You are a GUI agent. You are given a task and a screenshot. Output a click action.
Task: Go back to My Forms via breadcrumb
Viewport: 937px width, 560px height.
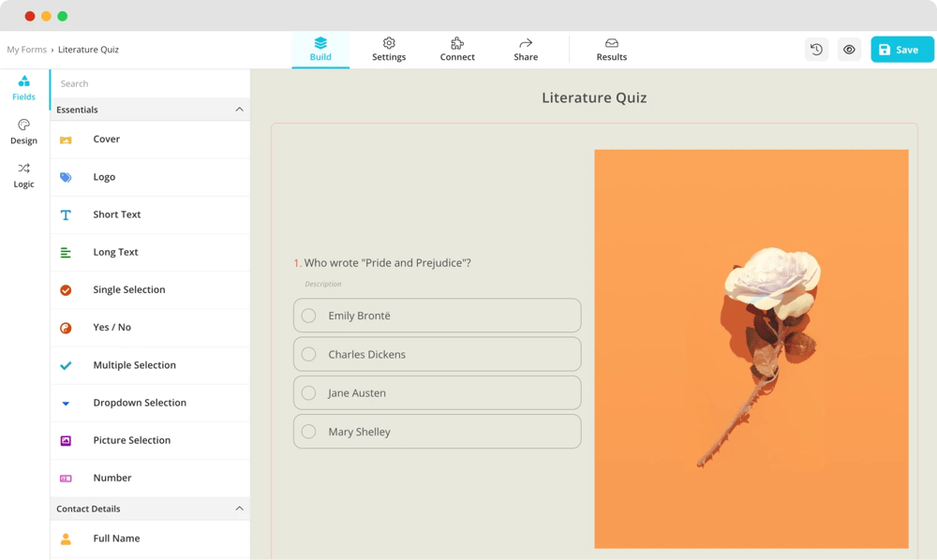pyautogui.click(x=26, y=49)
